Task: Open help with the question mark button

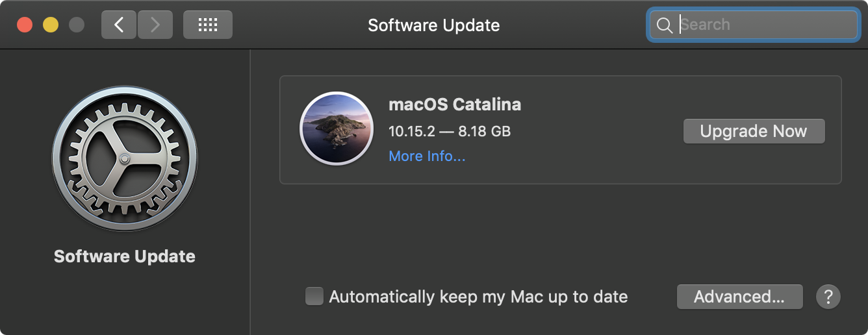Action: 828,297
